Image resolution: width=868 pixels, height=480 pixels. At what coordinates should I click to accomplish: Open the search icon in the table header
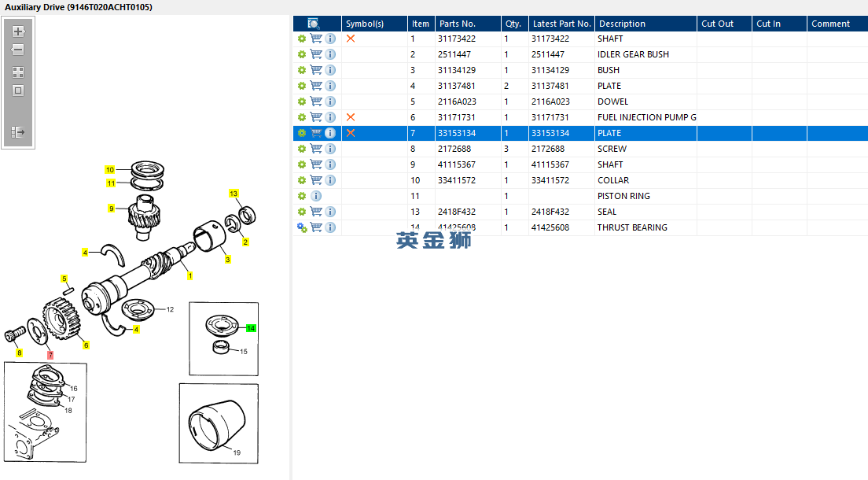[x=314, y=24]
